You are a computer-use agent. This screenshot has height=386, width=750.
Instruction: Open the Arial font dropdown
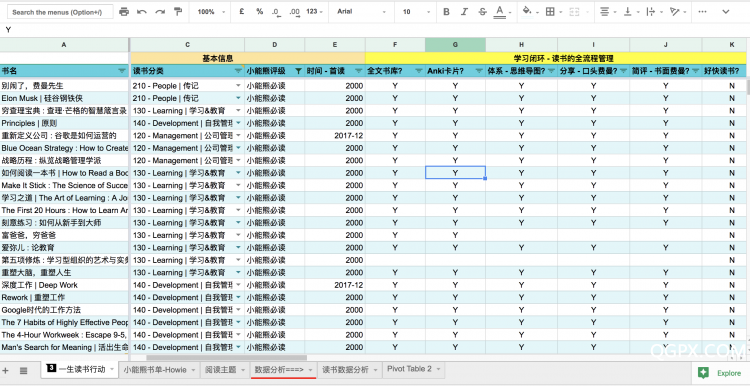(x=361, y=12)
